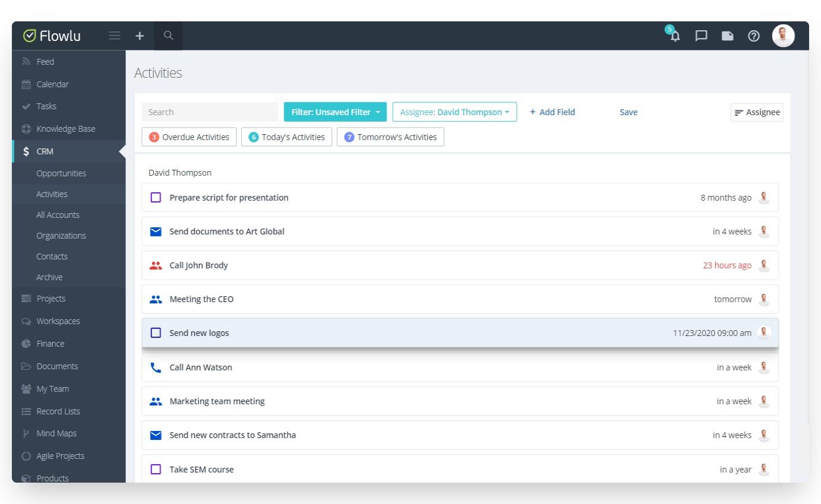Image resolution: width=821 pixels, height=504 pixels.
Task: Click the 11/23/2020 09:00 am date
Action: 712,333
